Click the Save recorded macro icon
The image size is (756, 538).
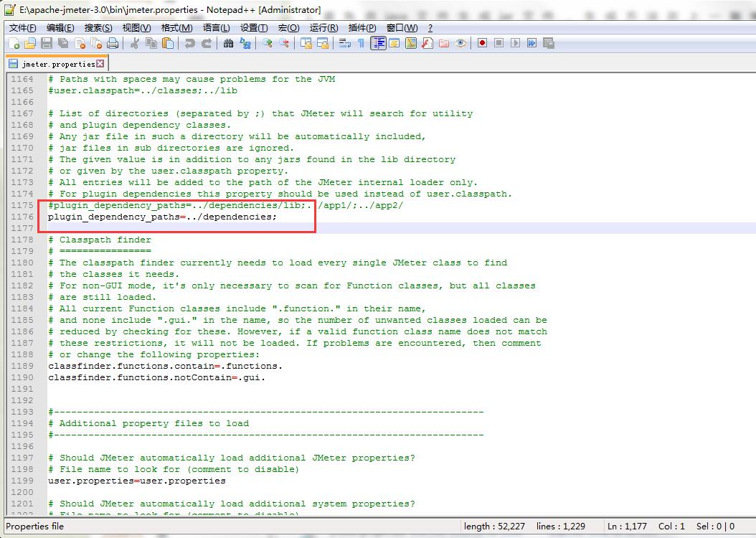[x=548, y=43]
